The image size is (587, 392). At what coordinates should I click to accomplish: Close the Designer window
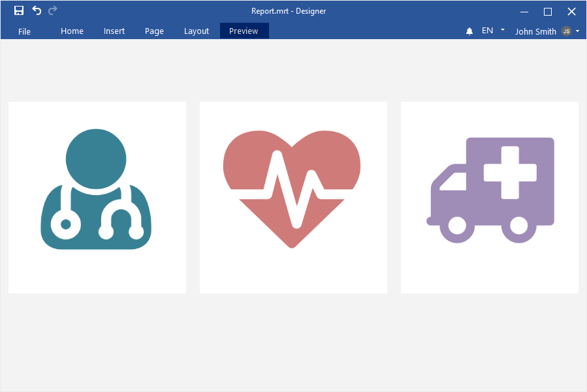(x=571, y=11)
